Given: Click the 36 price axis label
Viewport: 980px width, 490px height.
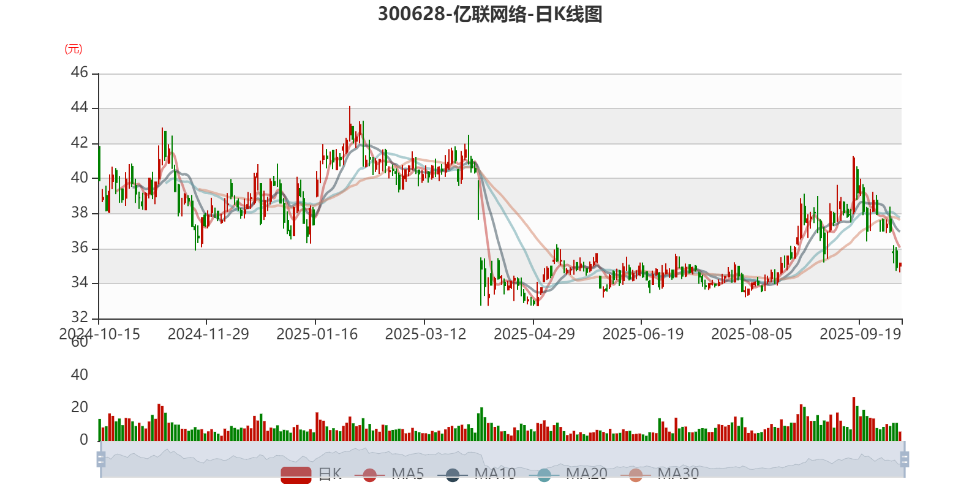Looking at the screenshot, I should 80,248.
